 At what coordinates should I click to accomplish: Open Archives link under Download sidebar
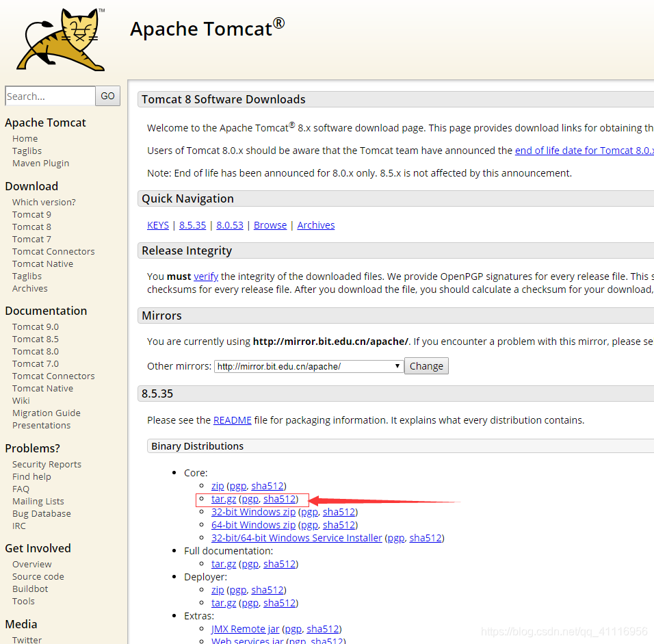[30, 288]
